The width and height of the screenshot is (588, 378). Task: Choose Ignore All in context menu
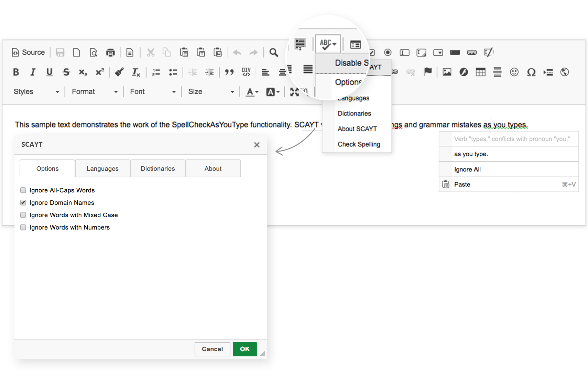tap(509, 169)
